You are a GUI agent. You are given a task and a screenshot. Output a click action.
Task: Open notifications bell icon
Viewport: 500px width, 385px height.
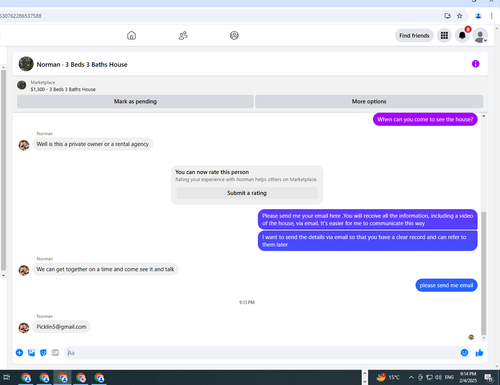pos(462,35)
